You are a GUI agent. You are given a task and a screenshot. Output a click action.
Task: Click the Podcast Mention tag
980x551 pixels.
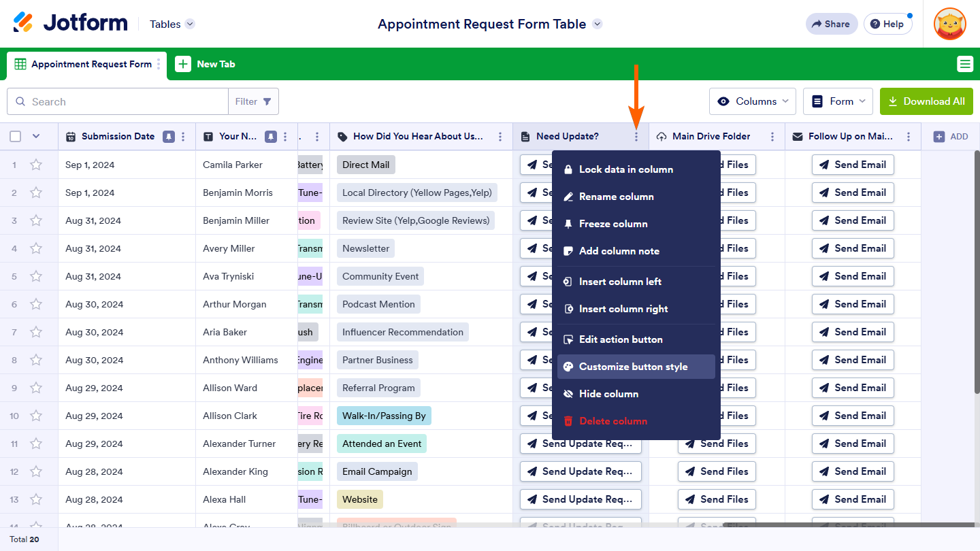(x=378, y=304)
